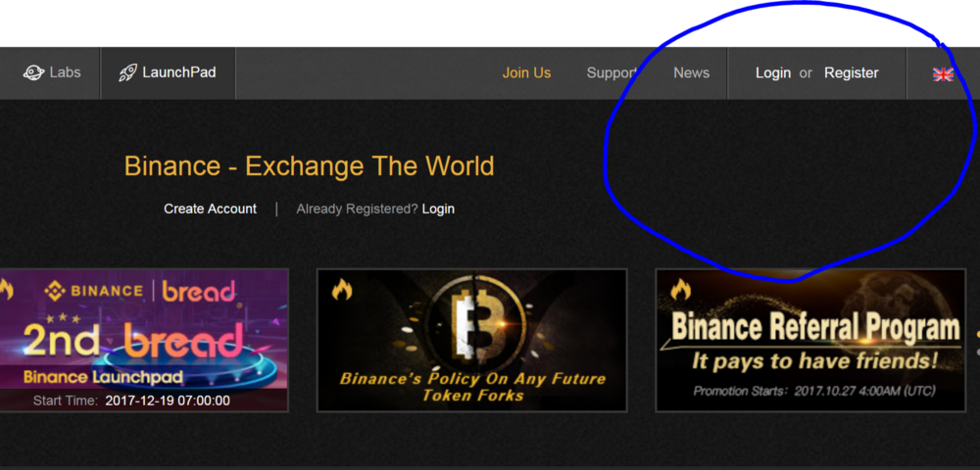Click the Binance Launchpad caption text

pos(103,377)
